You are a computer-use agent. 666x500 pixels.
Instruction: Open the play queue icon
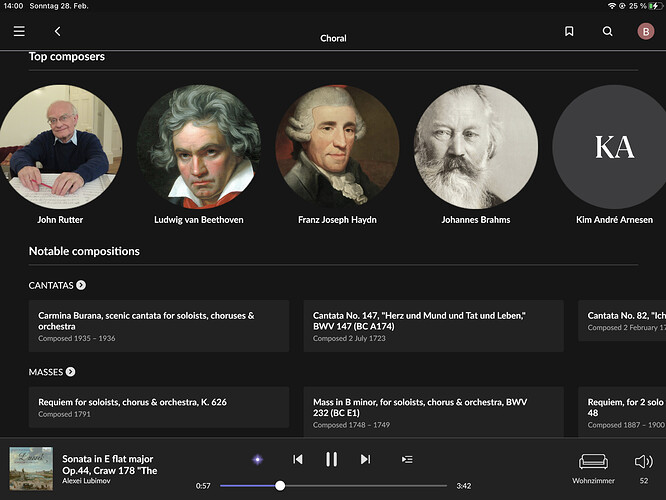click(407, 459)
